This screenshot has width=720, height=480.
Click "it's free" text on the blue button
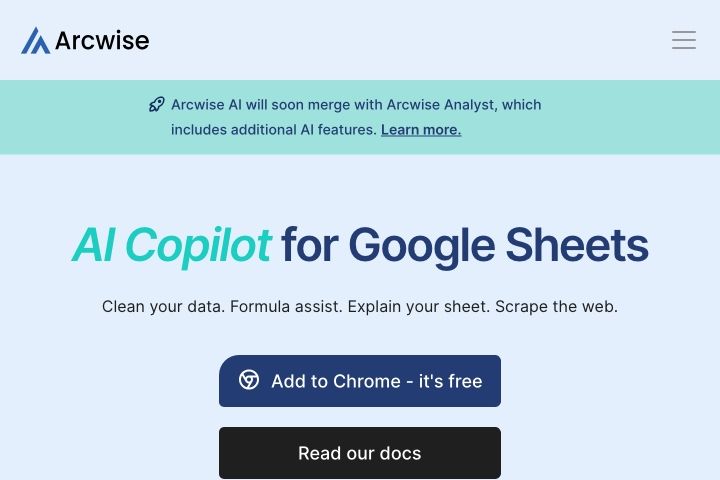coord(450,381)
